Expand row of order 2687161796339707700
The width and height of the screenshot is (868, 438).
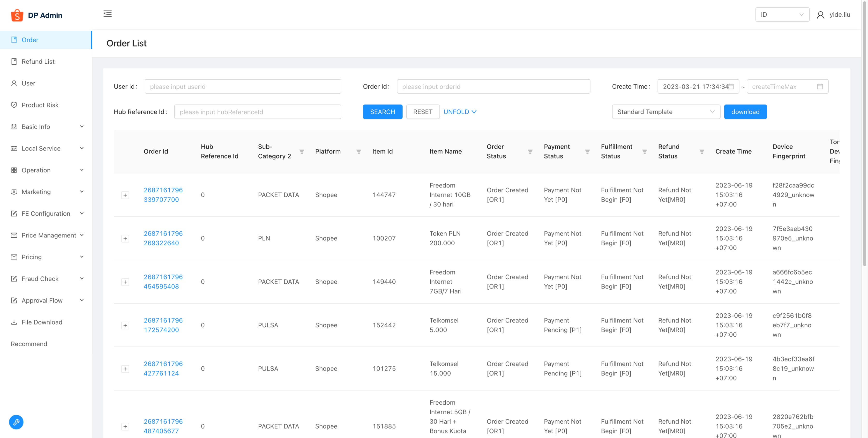pos(125,195)
